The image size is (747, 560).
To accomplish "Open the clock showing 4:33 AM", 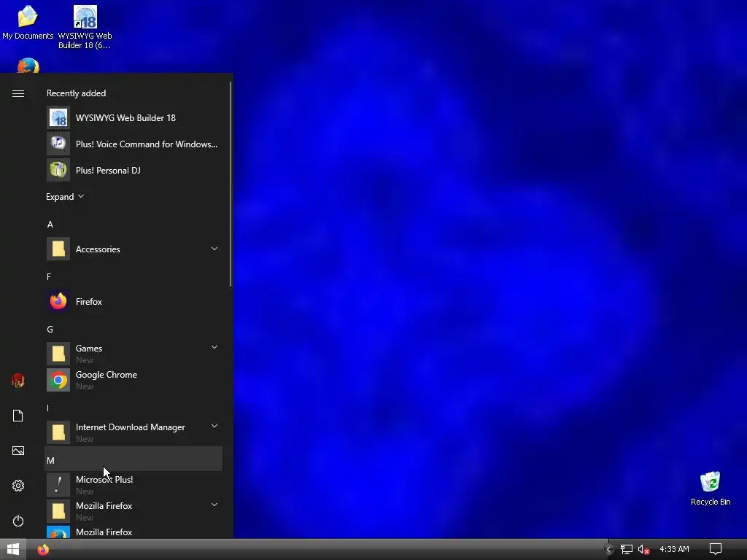I will [x=674, y=549].
